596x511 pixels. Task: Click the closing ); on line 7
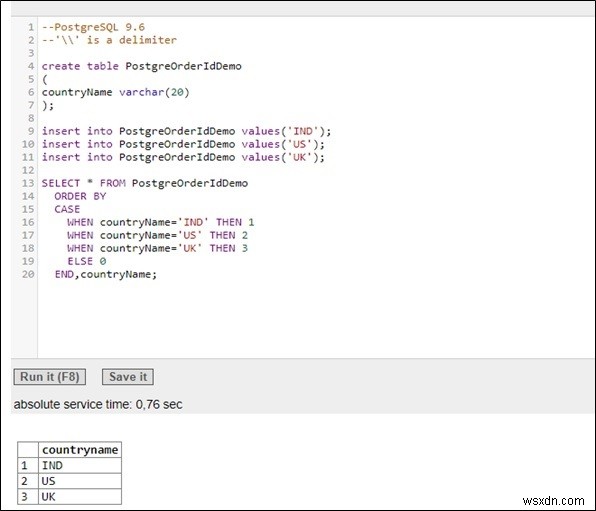pos(48,105)
